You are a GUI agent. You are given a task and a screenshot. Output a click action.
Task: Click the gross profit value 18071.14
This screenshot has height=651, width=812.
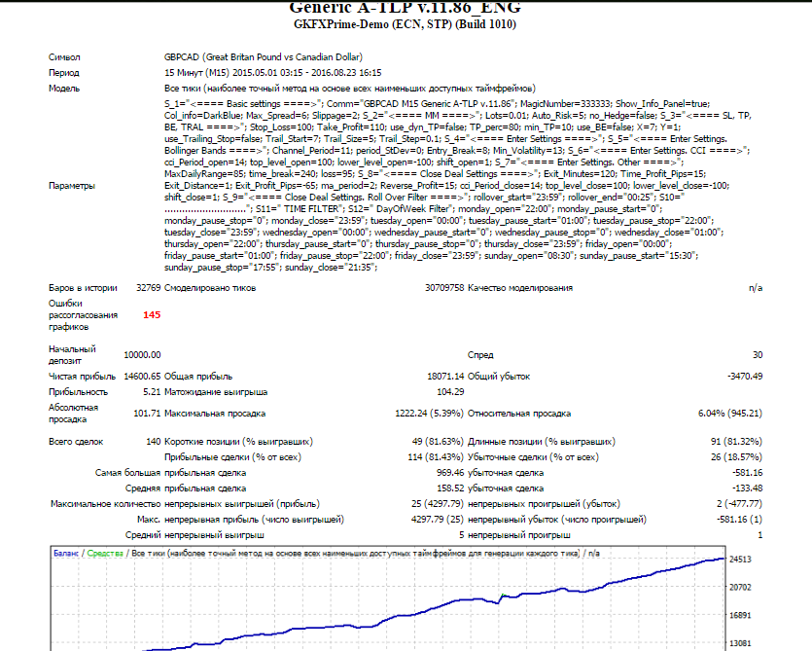click(445, 377)
